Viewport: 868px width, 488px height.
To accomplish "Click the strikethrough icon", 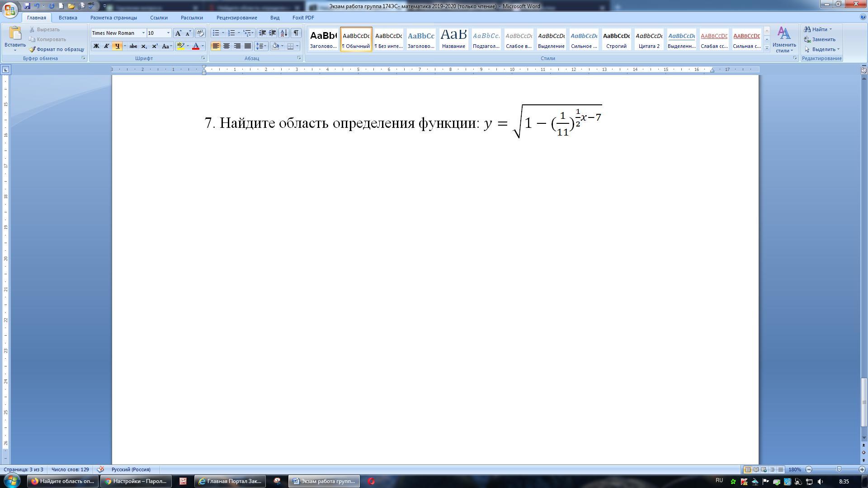I will [133, 46].
